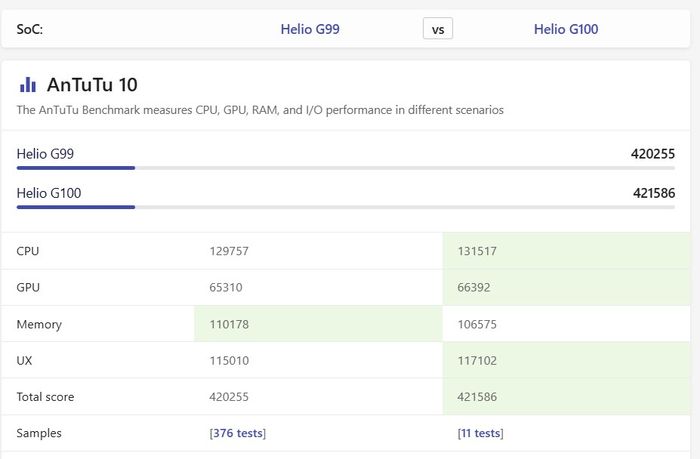Click the AnTuTu Benchmark description text
The width and height of the screenshot is (700, 459).
click(x=260, y=110)
